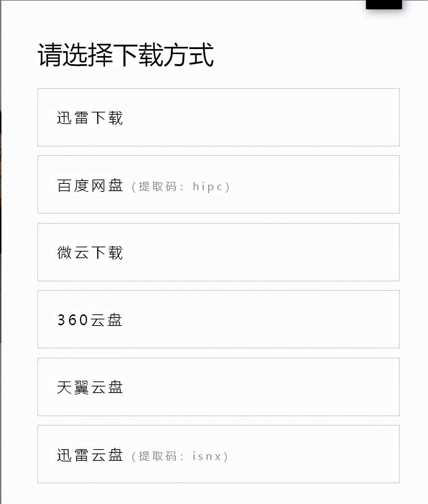Screen dimensions: 428x504
Task: Click the 迅雷云盘 extraction code isnx
Action: 206,456
